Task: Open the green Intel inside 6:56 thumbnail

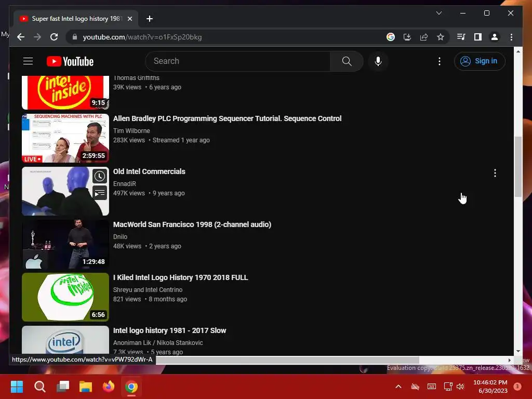Action: point(65,297)
